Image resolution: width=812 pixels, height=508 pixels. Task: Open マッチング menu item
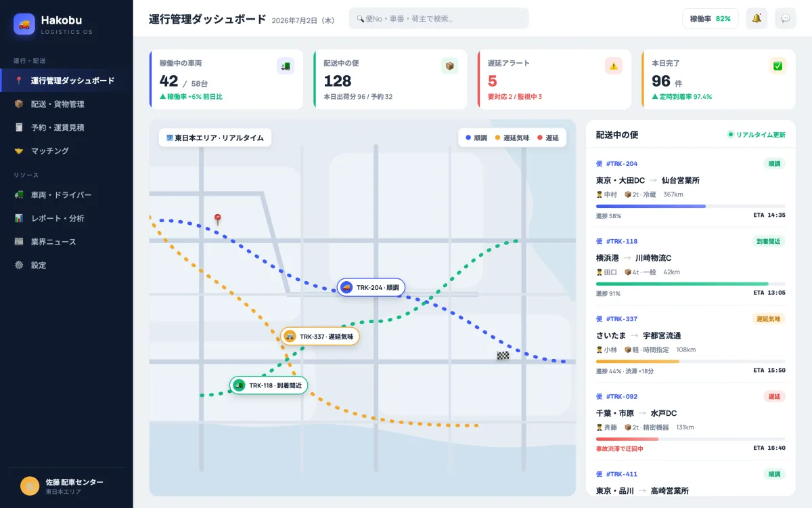pos(66,150)
